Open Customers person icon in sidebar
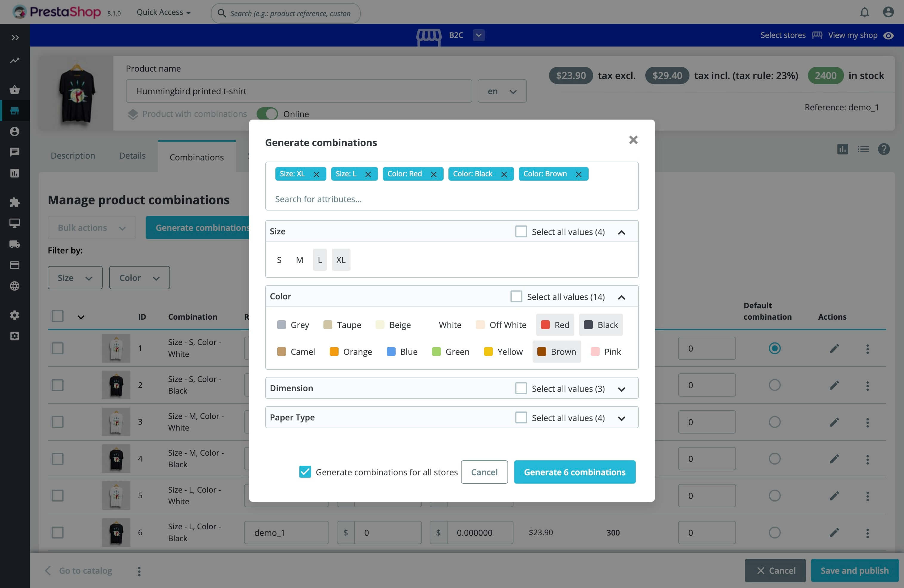This screenshot has height=588, width=904. pyautogui.click(x=15, y=131)
